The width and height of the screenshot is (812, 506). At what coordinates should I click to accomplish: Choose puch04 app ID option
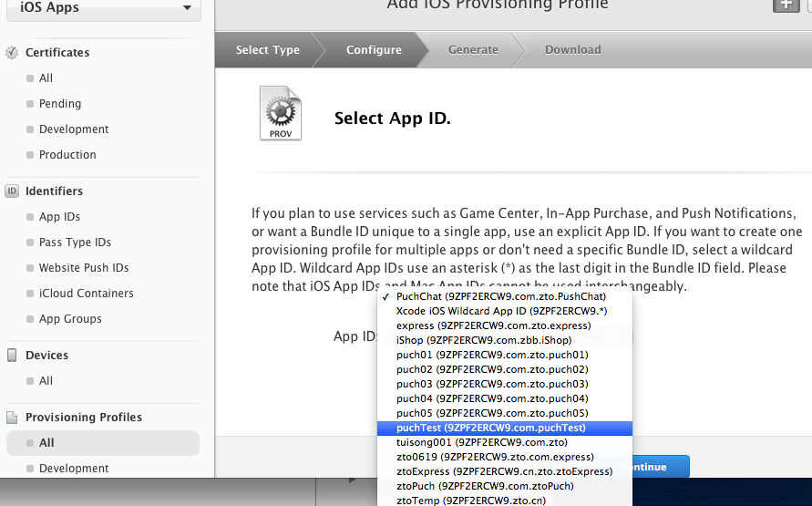click(x=504, y=398)
